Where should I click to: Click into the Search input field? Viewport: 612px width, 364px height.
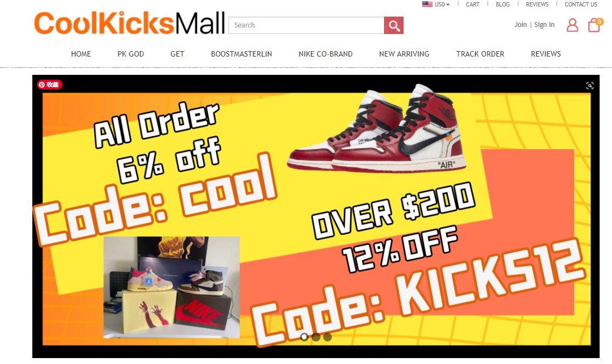coord(307,25)
